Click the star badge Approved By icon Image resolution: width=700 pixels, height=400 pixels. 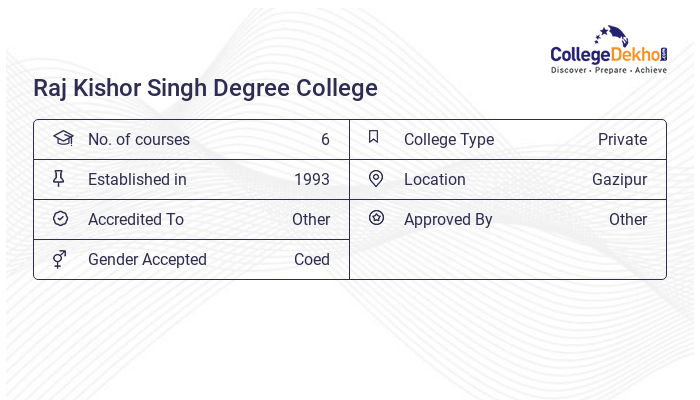tap(376, 218)
